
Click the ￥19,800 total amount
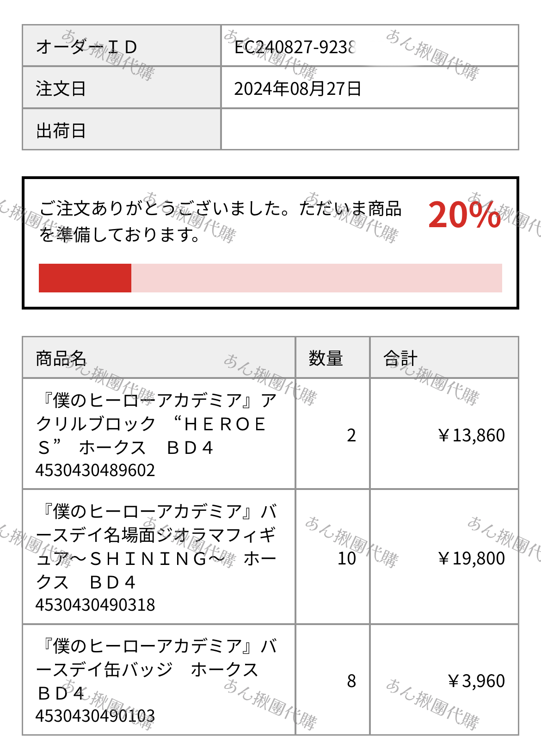click(471, 558)
